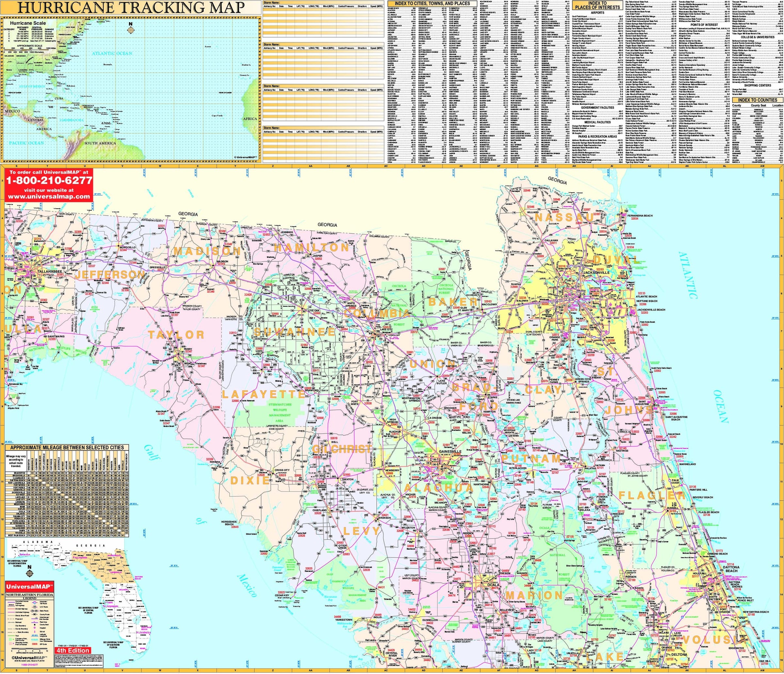
Task: Click the HAMILTON county name in orange
Action: 311,248
